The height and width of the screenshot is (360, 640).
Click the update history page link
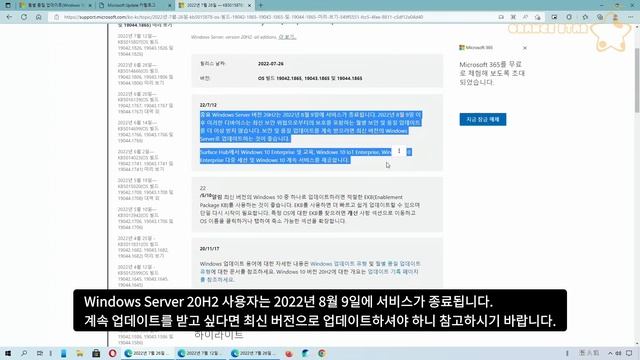[393, 271]
